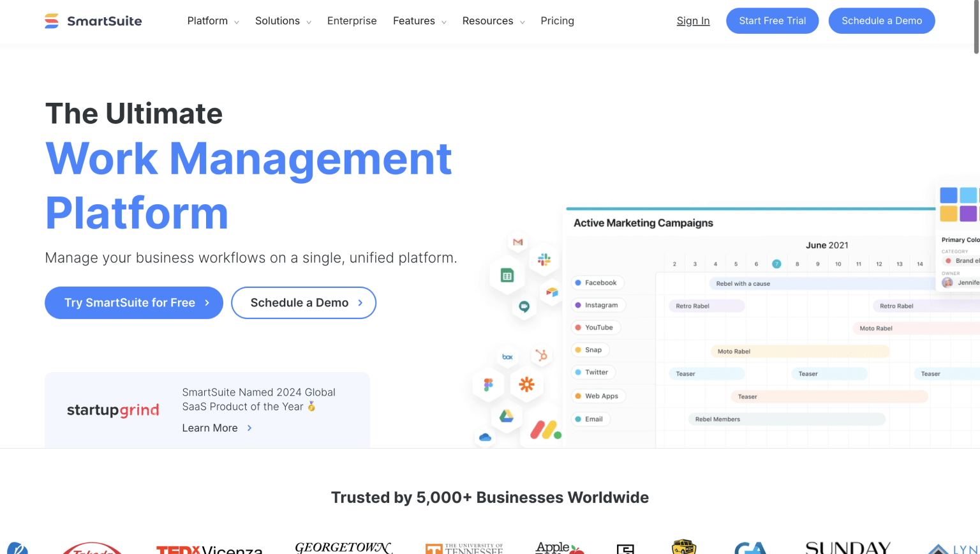Click the Moto Rabel bar in YouTube row
Image resolution: width=980 pixels, height=554 pixels.
[x=916, y=328]
